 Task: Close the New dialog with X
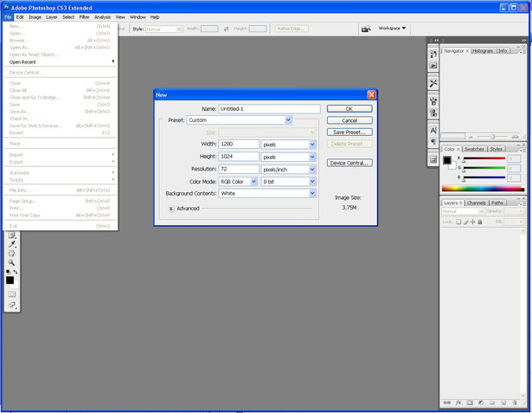tap(371, 94)
